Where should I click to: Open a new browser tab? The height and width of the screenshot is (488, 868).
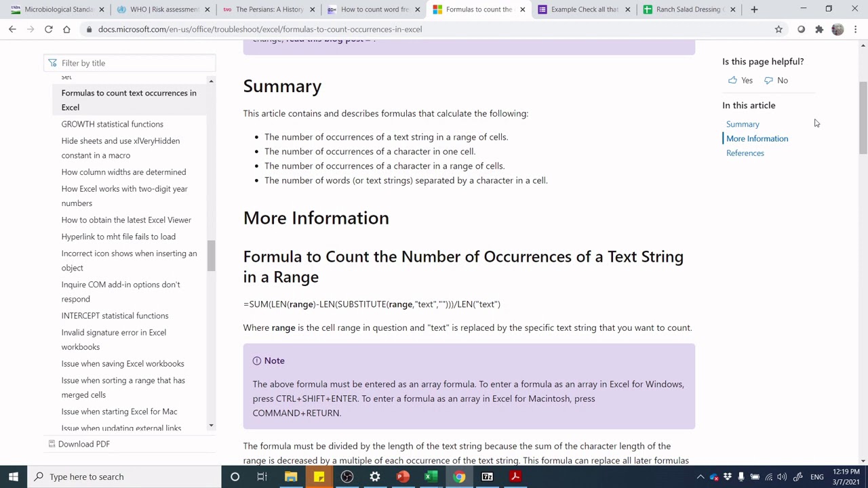pyautogui.click(x=754, y=9)
